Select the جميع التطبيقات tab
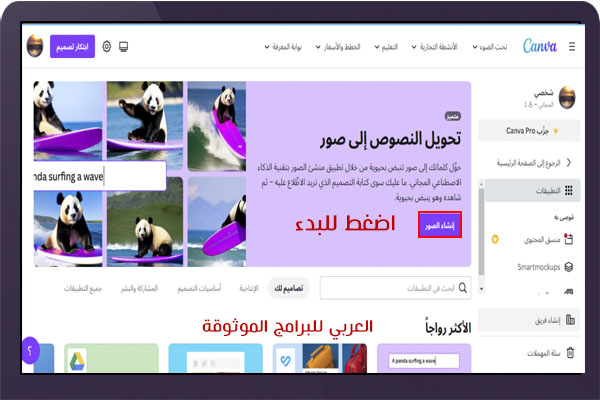This screenshot has height=400, width=600. 83,288
